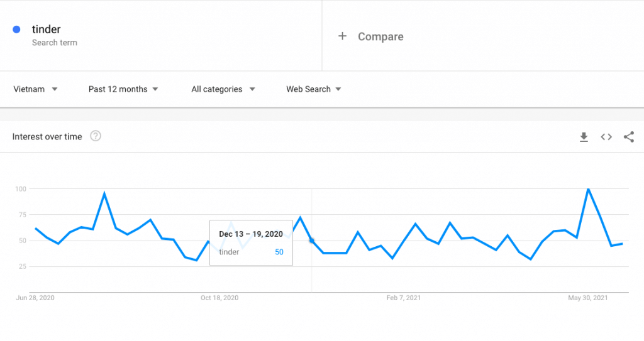This screenshot has width=644, height=341.
Task: Open the Interest over time help icon
Action: coord(96,136)
